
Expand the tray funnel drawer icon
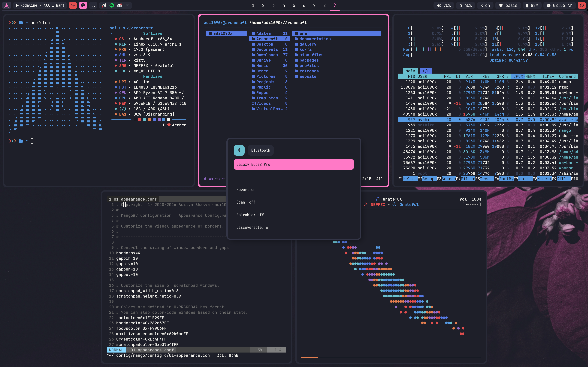point(127,5)
